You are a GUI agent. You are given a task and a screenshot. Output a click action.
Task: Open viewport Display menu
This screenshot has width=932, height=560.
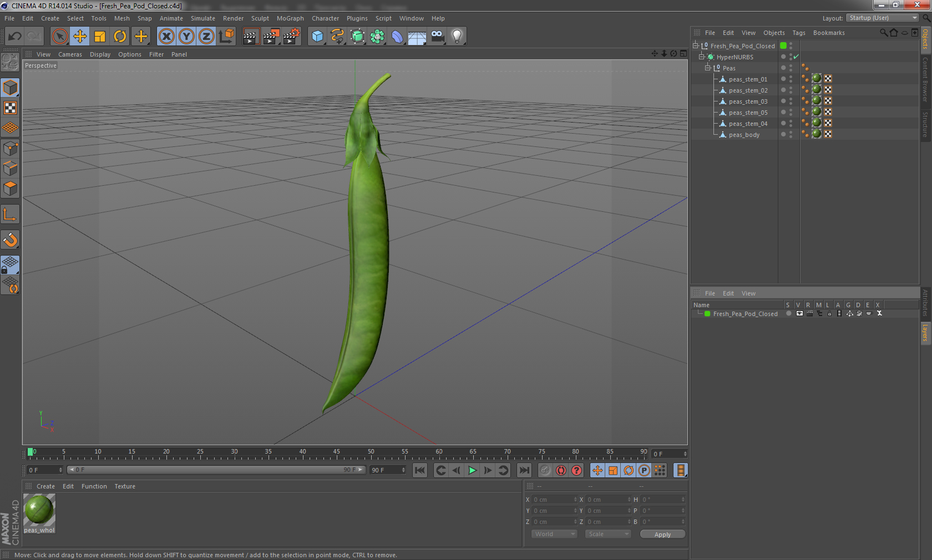point(100,54)
